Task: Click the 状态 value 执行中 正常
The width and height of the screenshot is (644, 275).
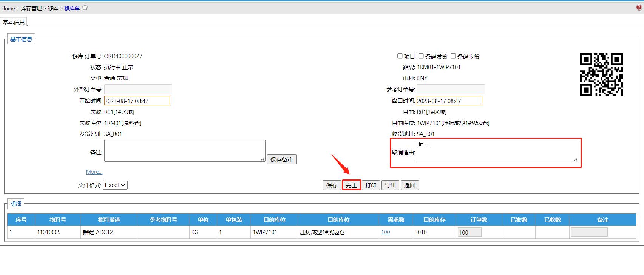Action: (x=119, y=67)
